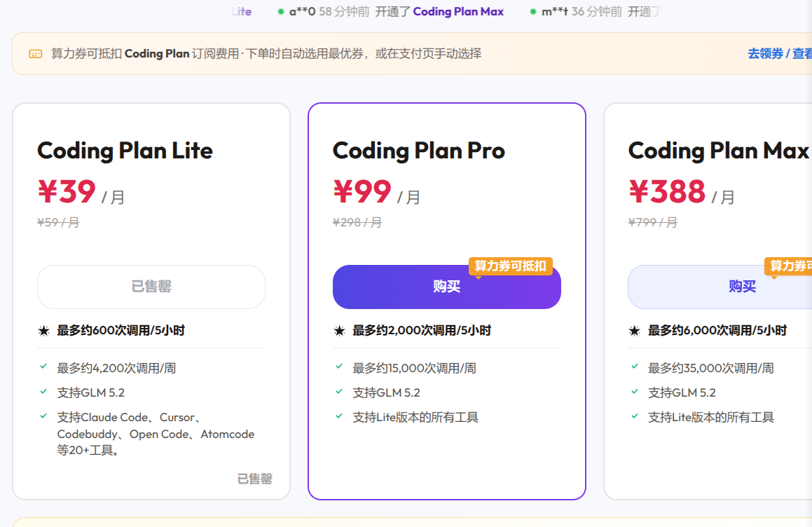Click the sold-out 已售罄 button on Lite

[151, 287]
